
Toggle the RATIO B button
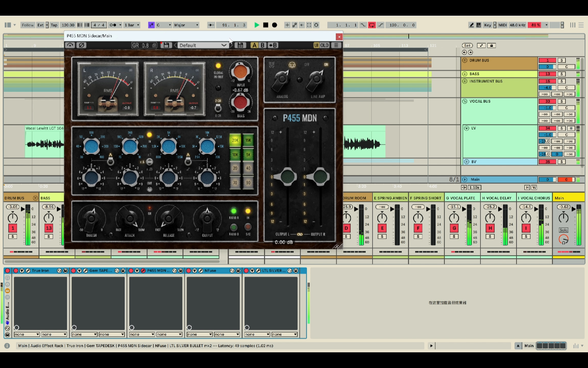pyautogui.click(x=233, y=227)
